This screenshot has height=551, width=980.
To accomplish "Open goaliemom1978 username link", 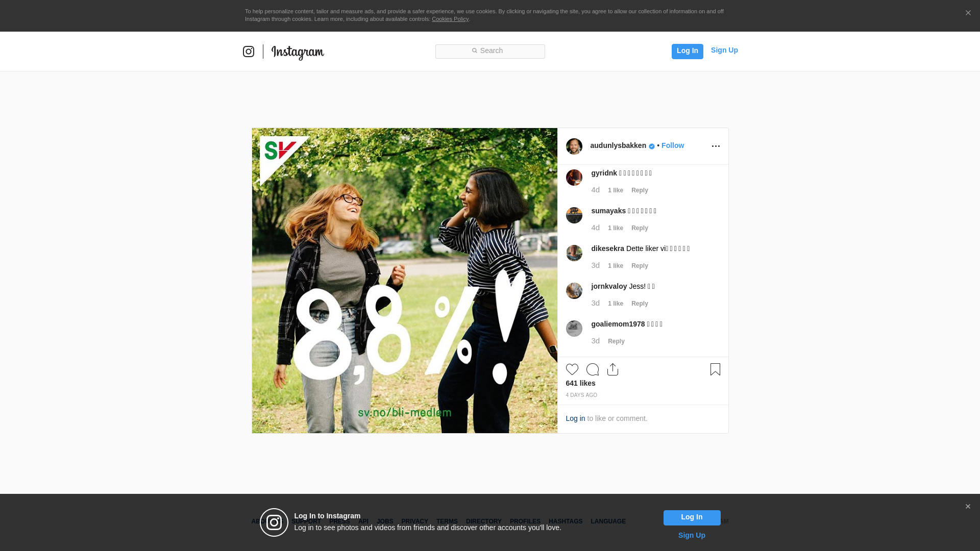I will (x=618, y=324).
